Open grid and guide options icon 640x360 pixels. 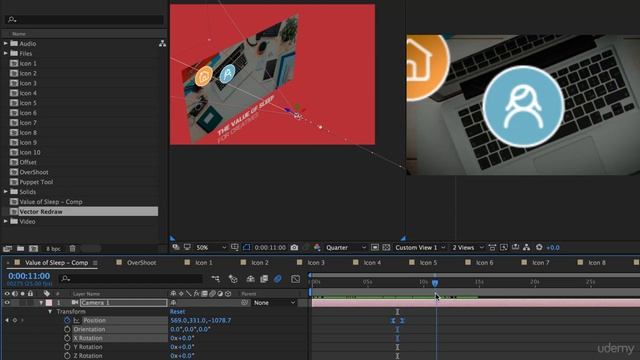[235, 247]
